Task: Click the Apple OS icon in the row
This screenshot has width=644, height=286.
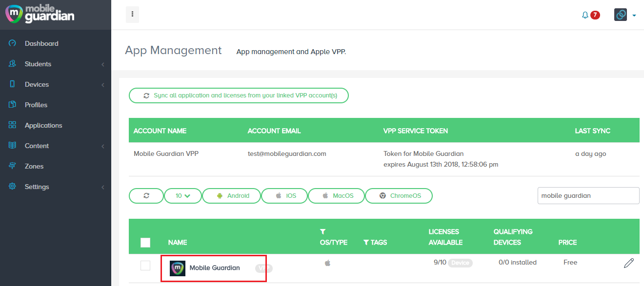Action: coord(327,263)
